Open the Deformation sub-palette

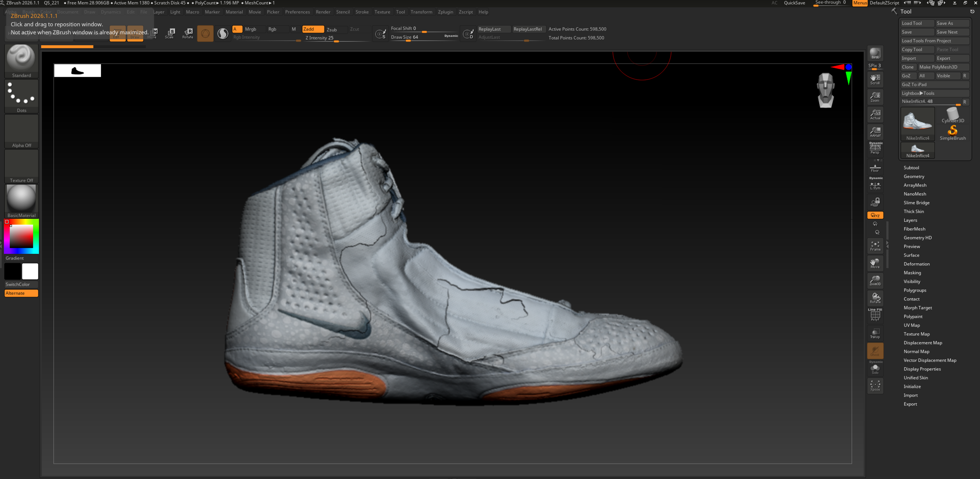916,264
